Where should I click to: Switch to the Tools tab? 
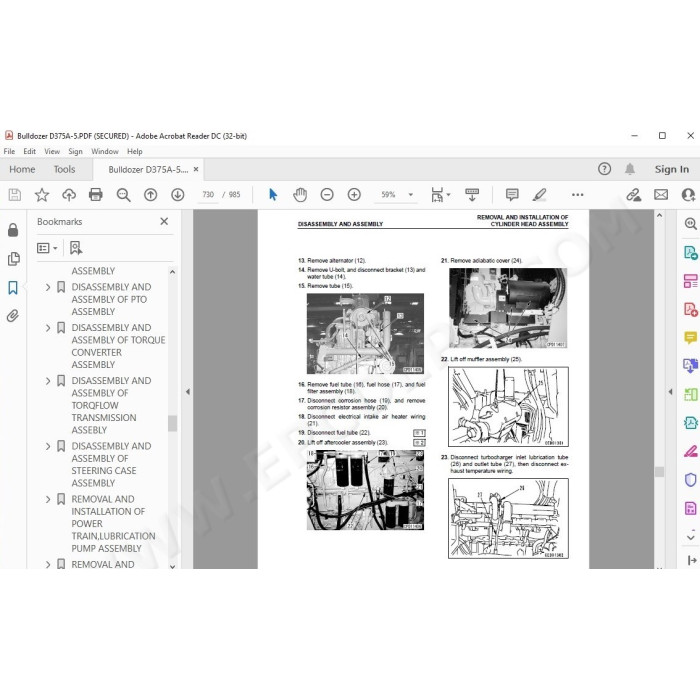click(x=64, y=169)
